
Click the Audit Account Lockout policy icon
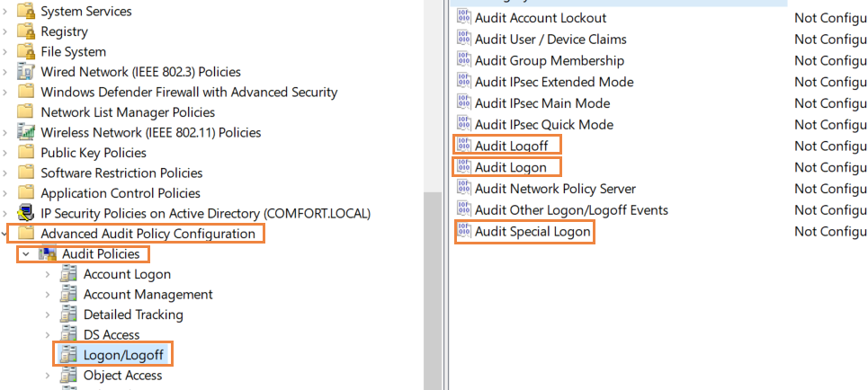pos(464,18)
